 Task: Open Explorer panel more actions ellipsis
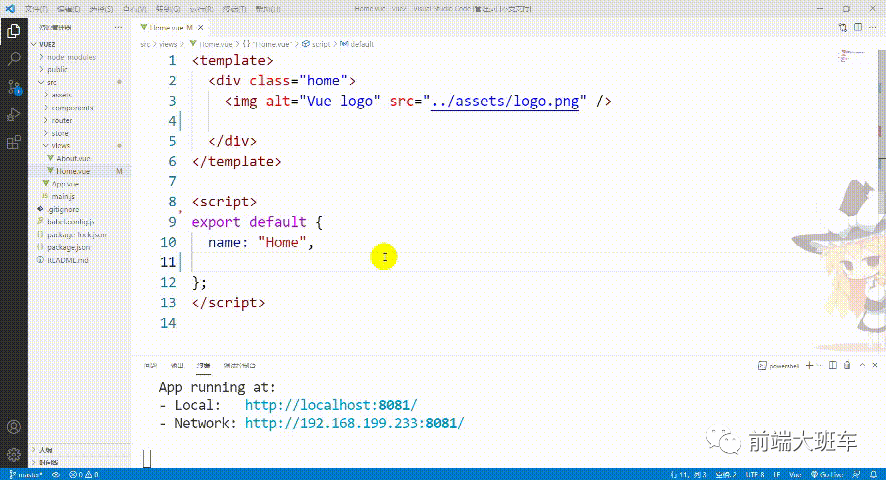click(118, 27)
